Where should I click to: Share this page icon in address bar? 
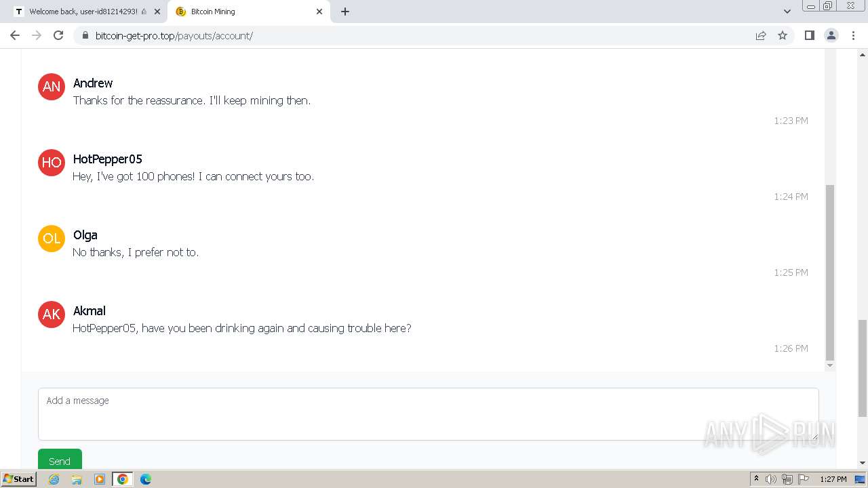click(x=761, y=35)
